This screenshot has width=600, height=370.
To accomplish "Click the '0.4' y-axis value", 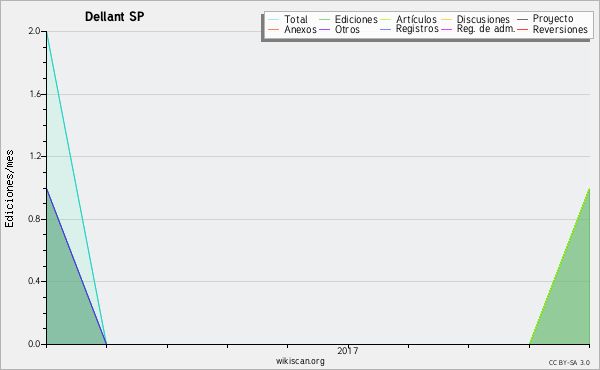I will pos(34,281).
